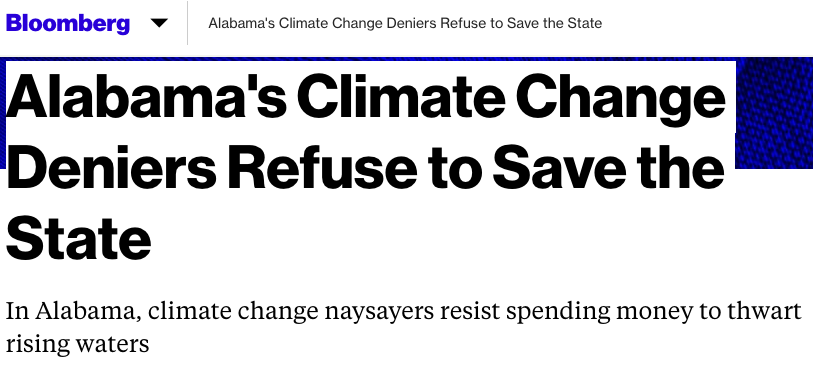Screen dimensions: 813x376
Task: Click "rising waters" in the subheadline
Action: pos(77,344)
